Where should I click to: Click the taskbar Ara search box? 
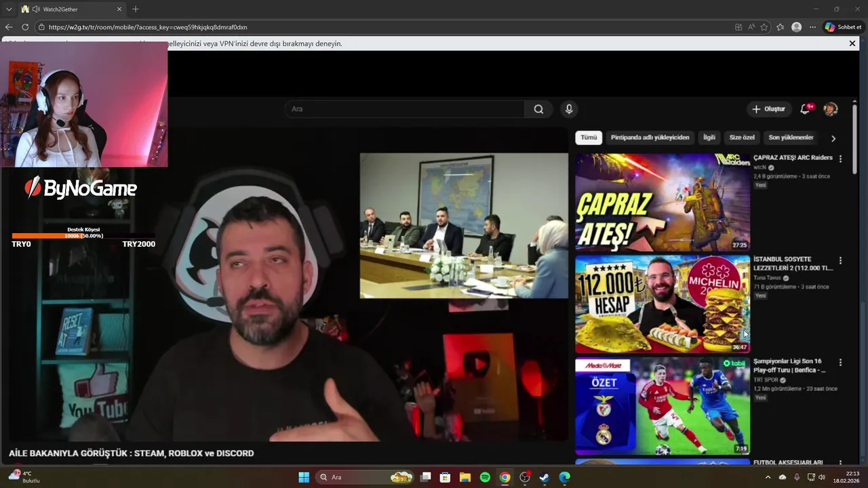click(x=366, y=477)
